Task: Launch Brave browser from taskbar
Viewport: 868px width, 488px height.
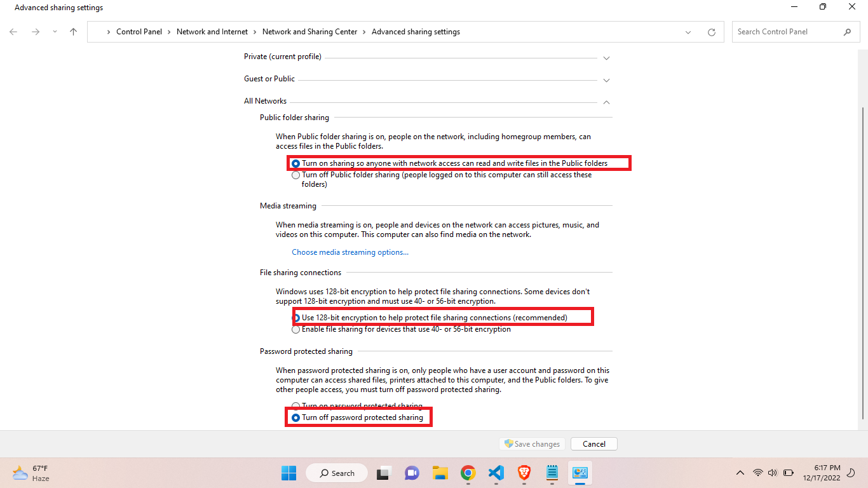Action: [524, 473]
